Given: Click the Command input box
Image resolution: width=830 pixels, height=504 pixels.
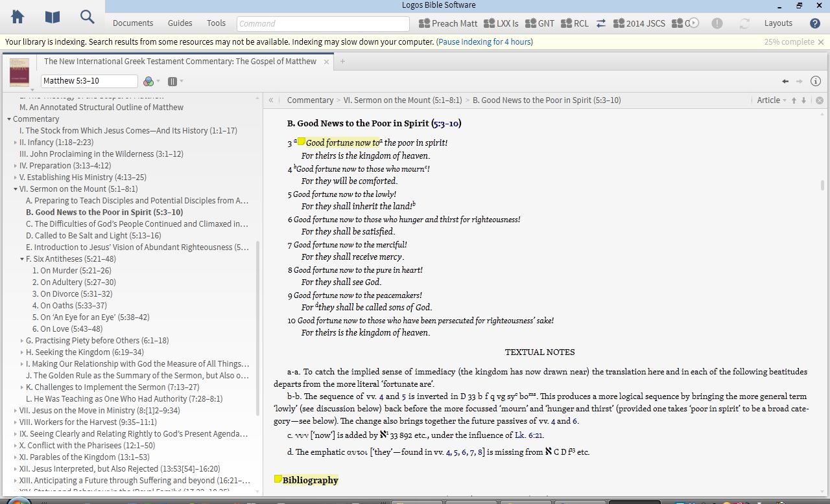Looking at the screenshot, I should pos(323,24).
